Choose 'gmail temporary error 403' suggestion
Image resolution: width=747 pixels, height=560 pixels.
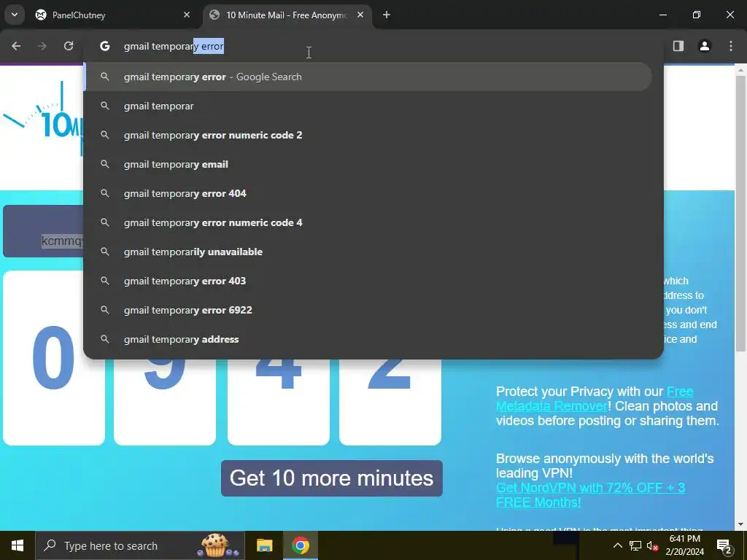coord(368,281)
